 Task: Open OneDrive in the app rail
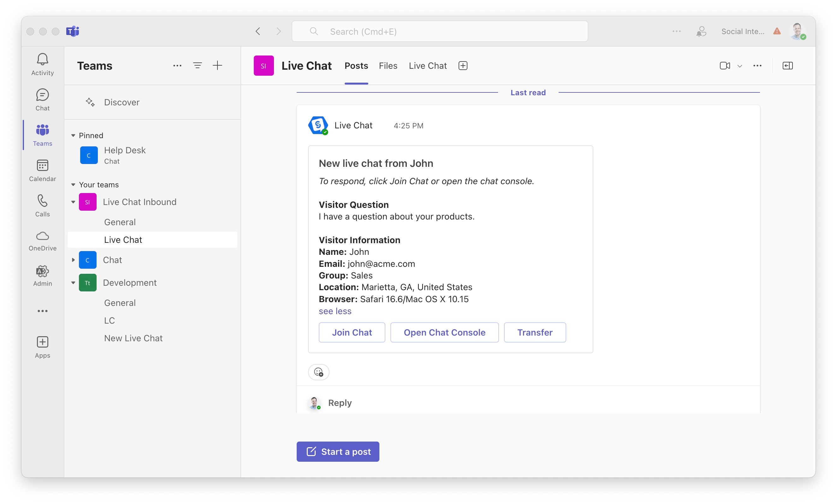(x=43, y=241)
